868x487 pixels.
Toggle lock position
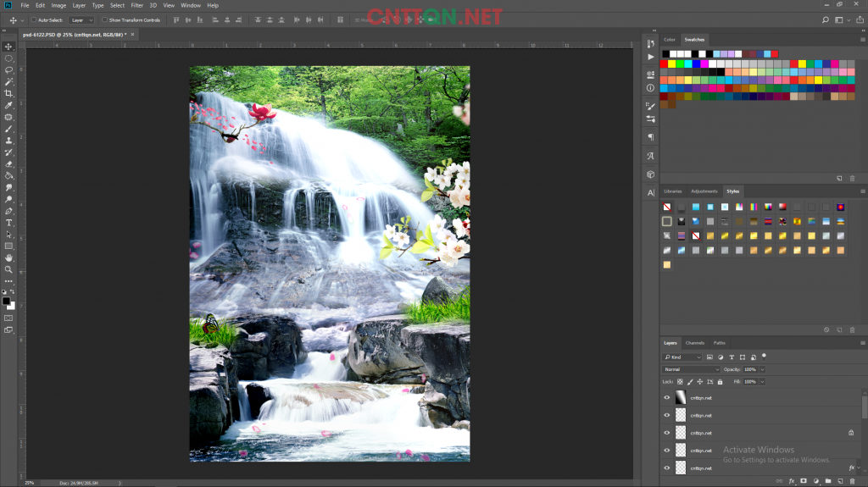point(699,382)
